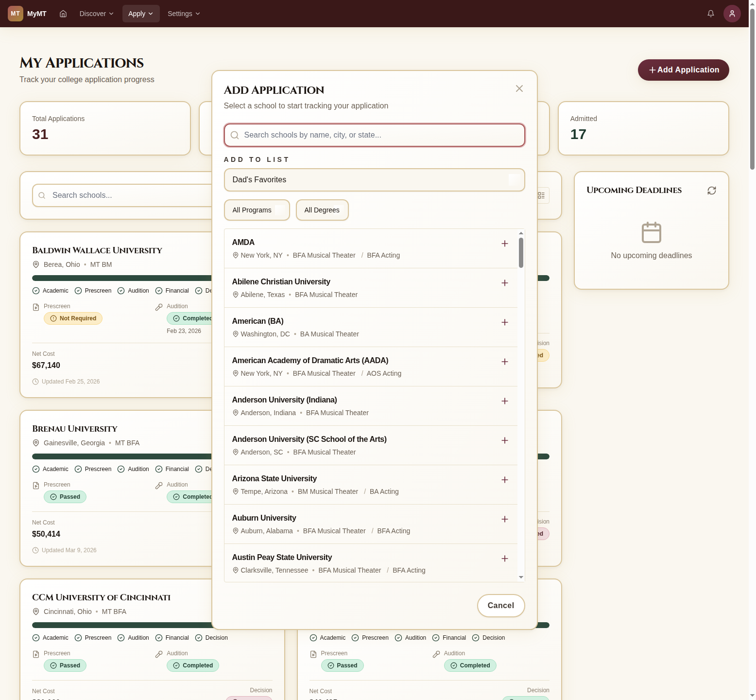
Task: Open the notifications bell
Action: click(x=710, y=14)
